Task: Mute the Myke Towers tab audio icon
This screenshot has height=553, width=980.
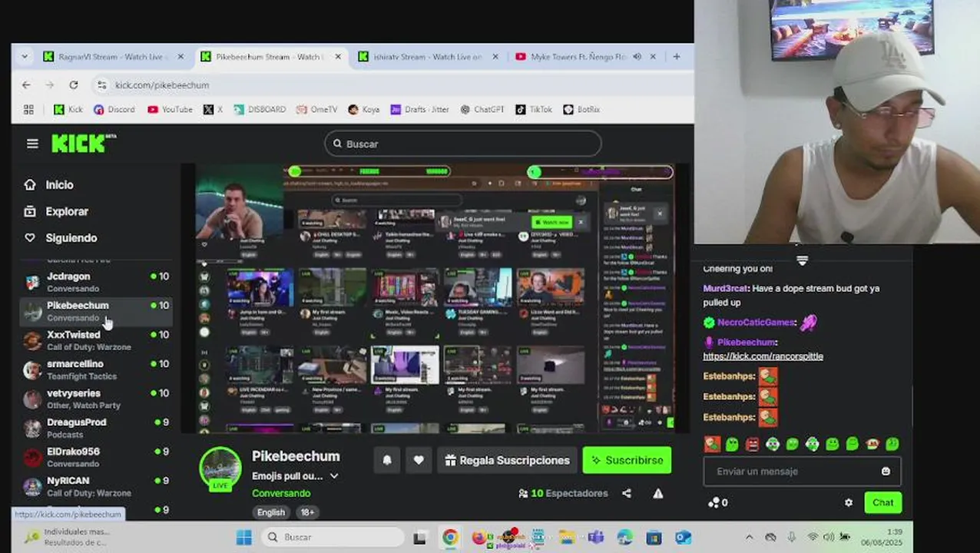Action: coord(637,57)
